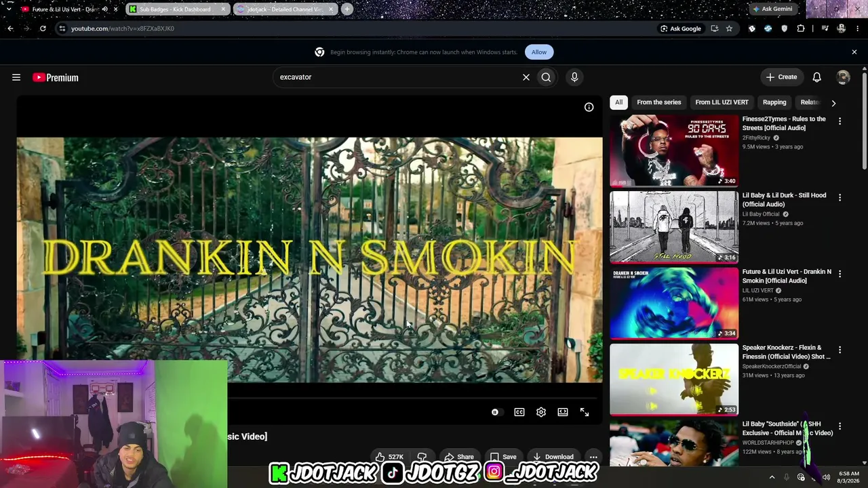Screen dimensions: 868x488
Task: Open options for Still Hood video
Action: tap(840, 198)
